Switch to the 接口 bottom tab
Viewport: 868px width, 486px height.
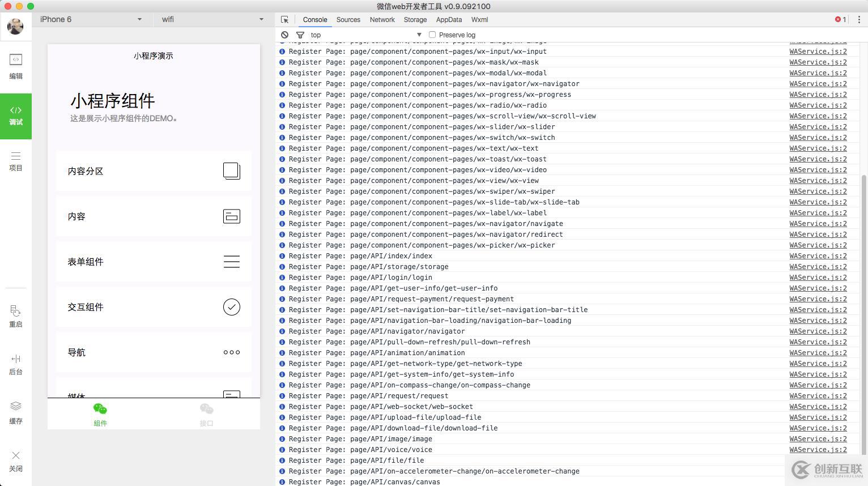(207, 415)
